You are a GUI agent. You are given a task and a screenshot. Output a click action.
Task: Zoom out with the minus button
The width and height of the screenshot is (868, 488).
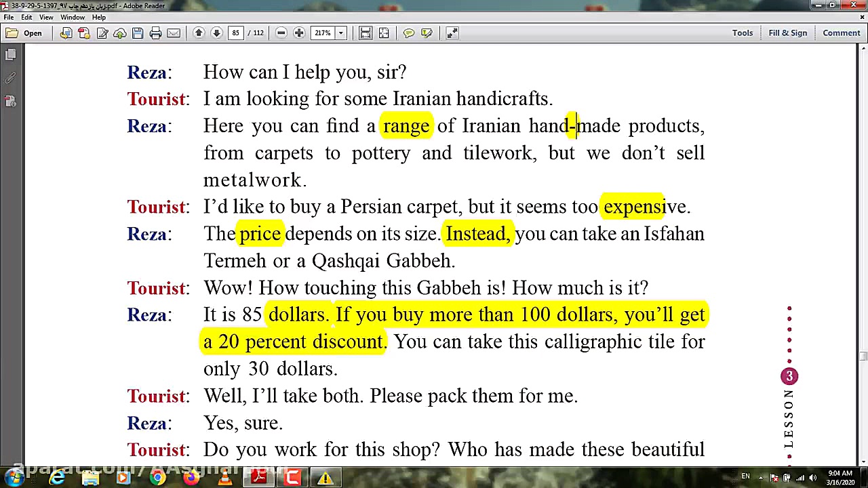(281, 33)
